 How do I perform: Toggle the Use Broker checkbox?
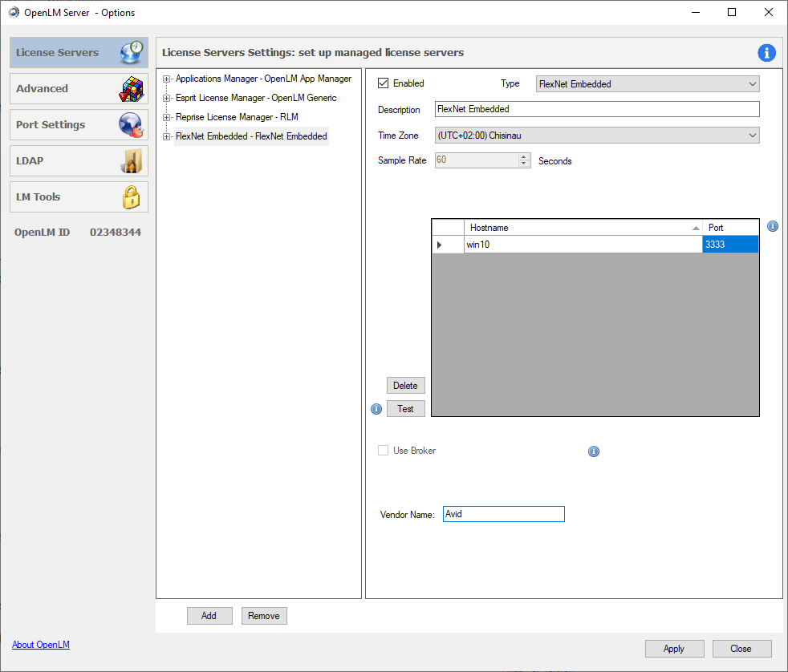coord(384,451)
